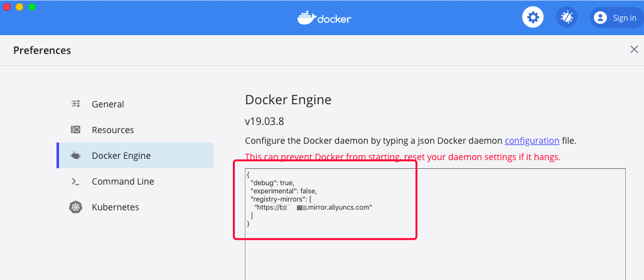This screenshot has height=280, width=644.
Task: Click the Kubernetes wheel icon
Action: tap(75, 207)
